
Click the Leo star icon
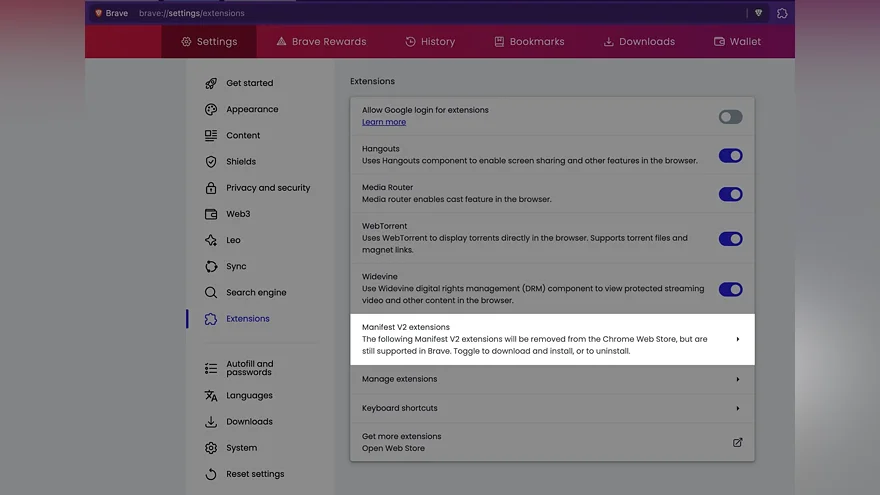211,240
